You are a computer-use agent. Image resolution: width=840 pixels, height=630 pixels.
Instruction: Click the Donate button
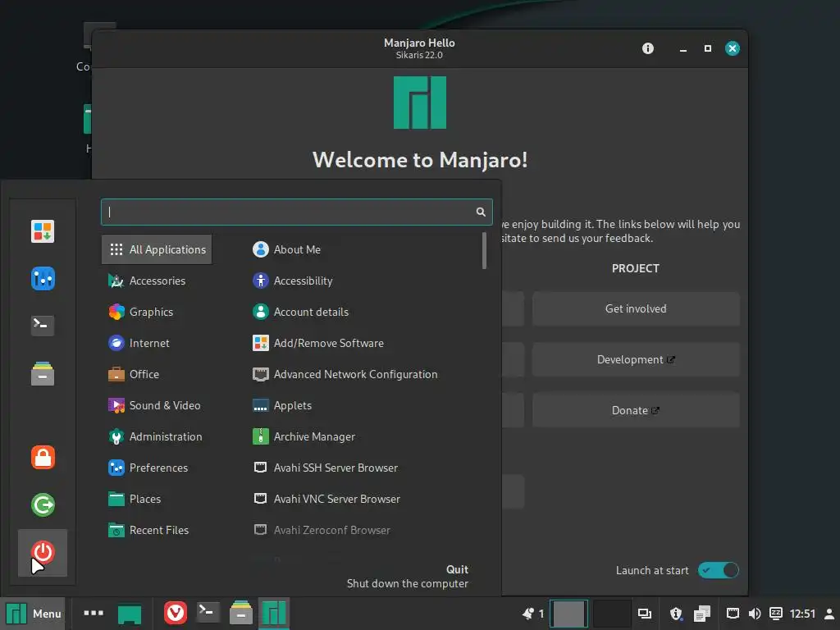pos(636,410)
